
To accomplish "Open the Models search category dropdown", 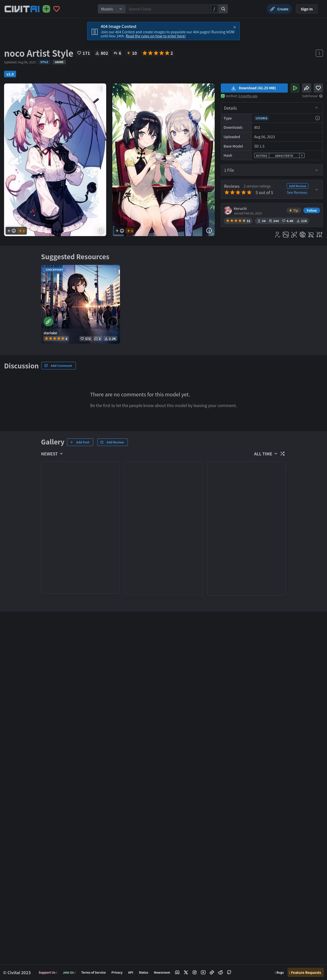I will 112,9.
